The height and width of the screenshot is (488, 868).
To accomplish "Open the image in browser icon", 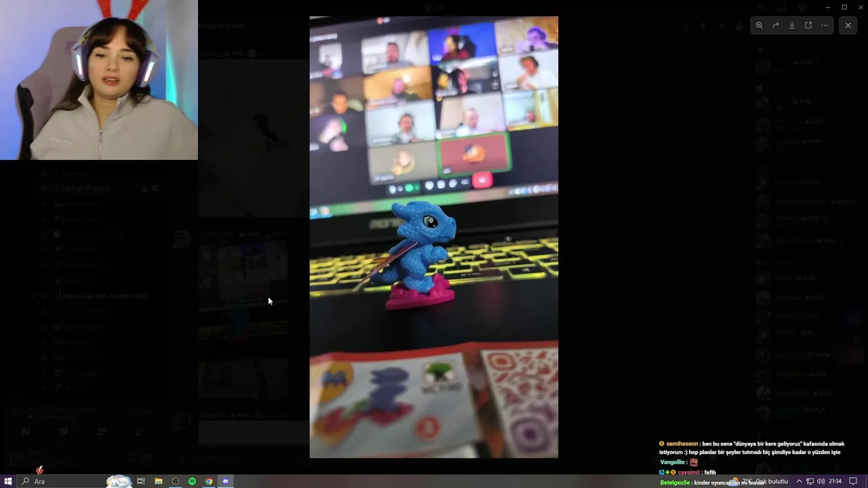I will (808, 25).
